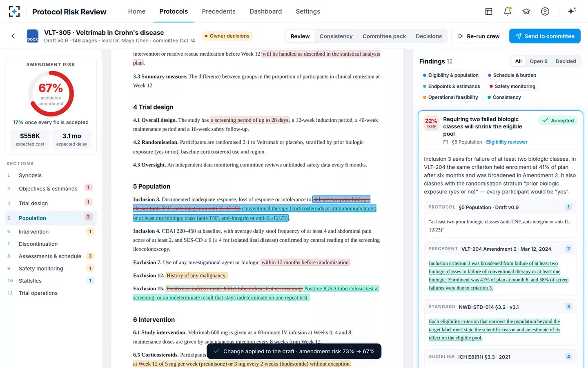
Task: Toggle the Eligibility & population filter
Action: 450,75
